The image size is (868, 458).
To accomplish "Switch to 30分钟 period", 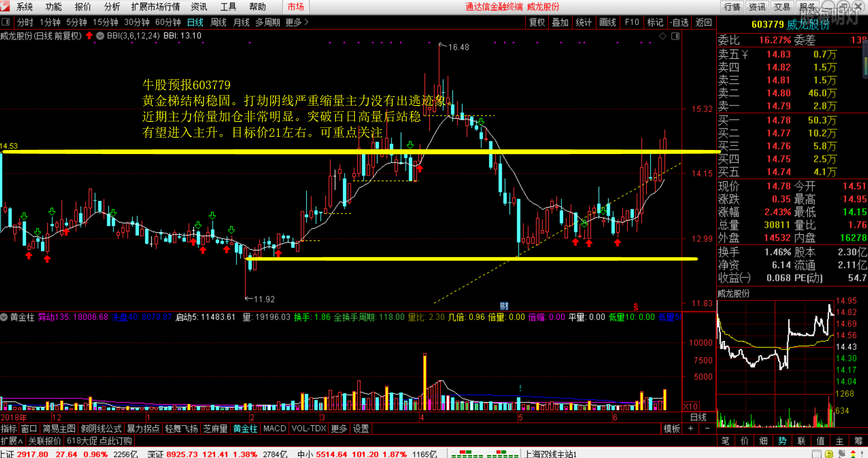I will point(137,22).
